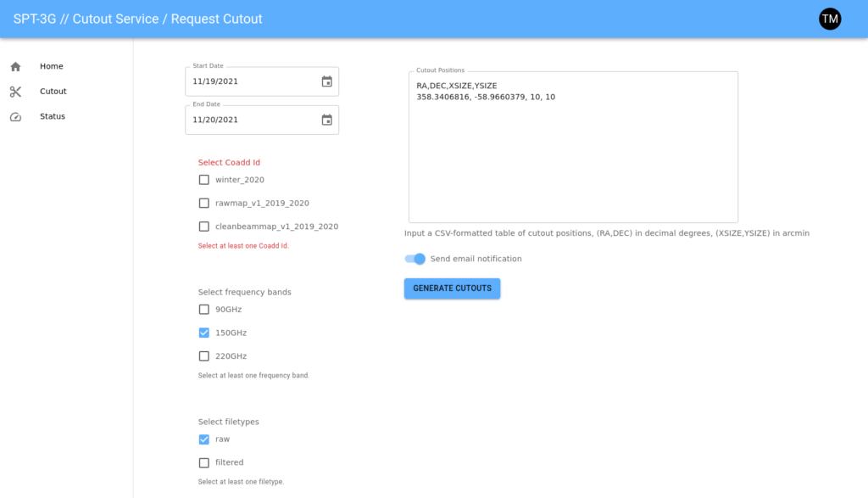
Task: Click the 'Select filetypes' heading
Action: pos(229,422)
